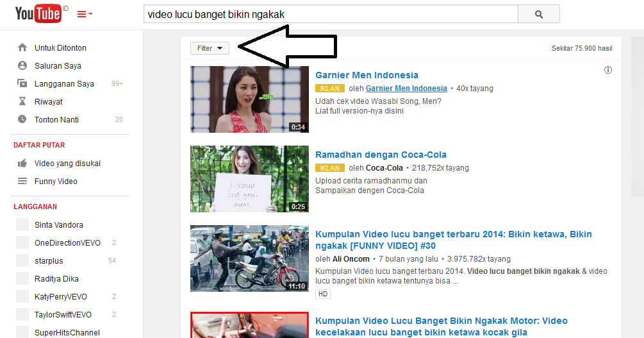Expand the Filter dropdown
The height and width of the screenshot is (338, 644).
[210, 48]
